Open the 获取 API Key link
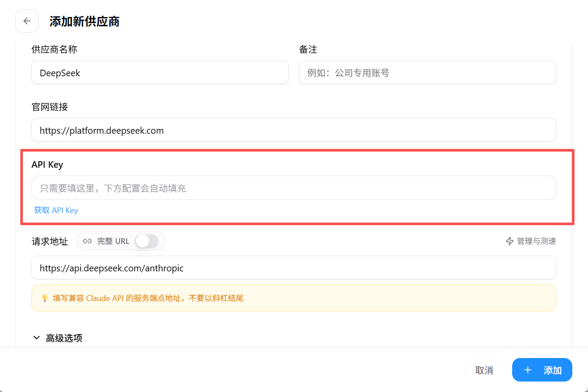 click(x=56, y=210)
